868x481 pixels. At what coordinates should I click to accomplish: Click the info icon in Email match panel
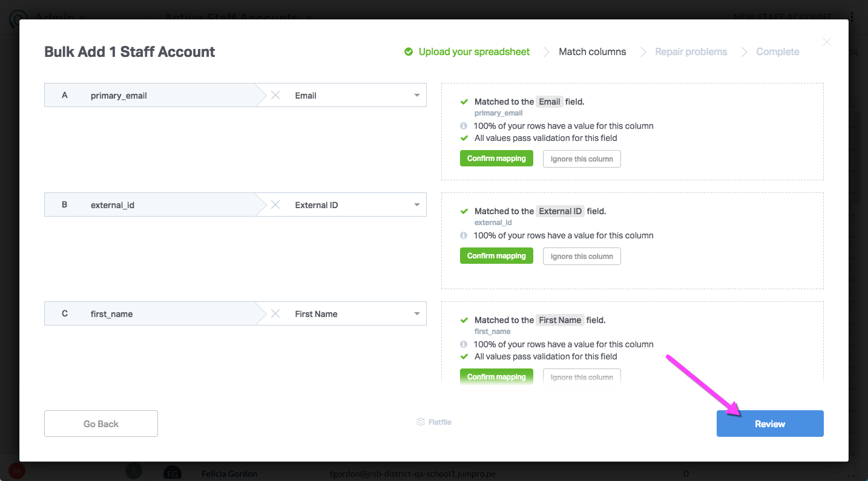click(x=464, y=126)
